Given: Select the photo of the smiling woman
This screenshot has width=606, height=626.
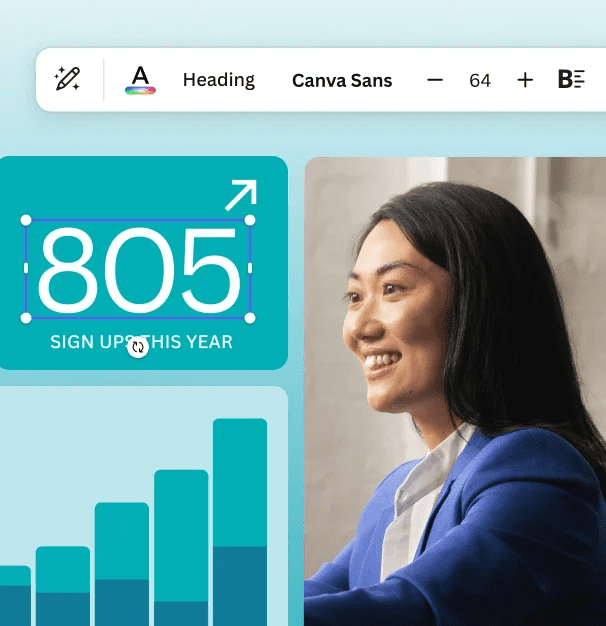Looking at the screenshot, I should [x=455, y=391].
